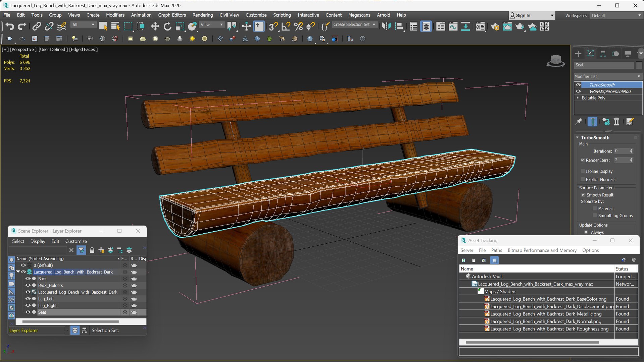Enable the Isoline Display checkbox
644x362 pixels.
pos(583,171)
